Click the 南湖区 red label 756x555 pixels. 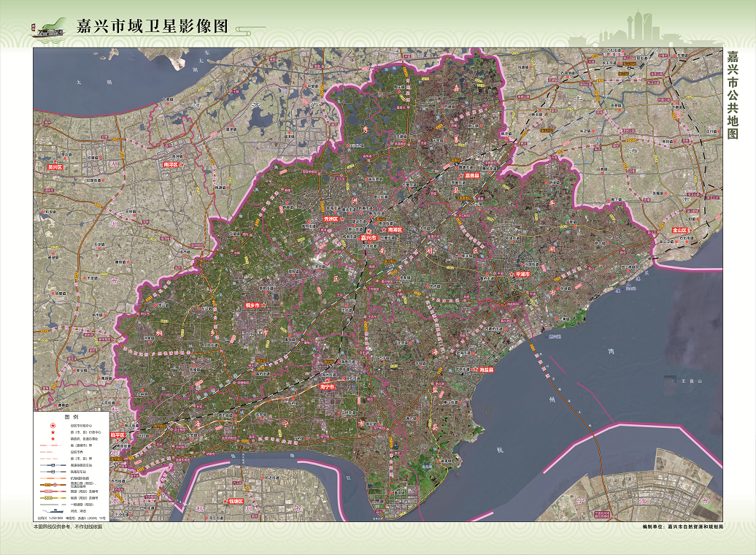click(x=396, y=229)
